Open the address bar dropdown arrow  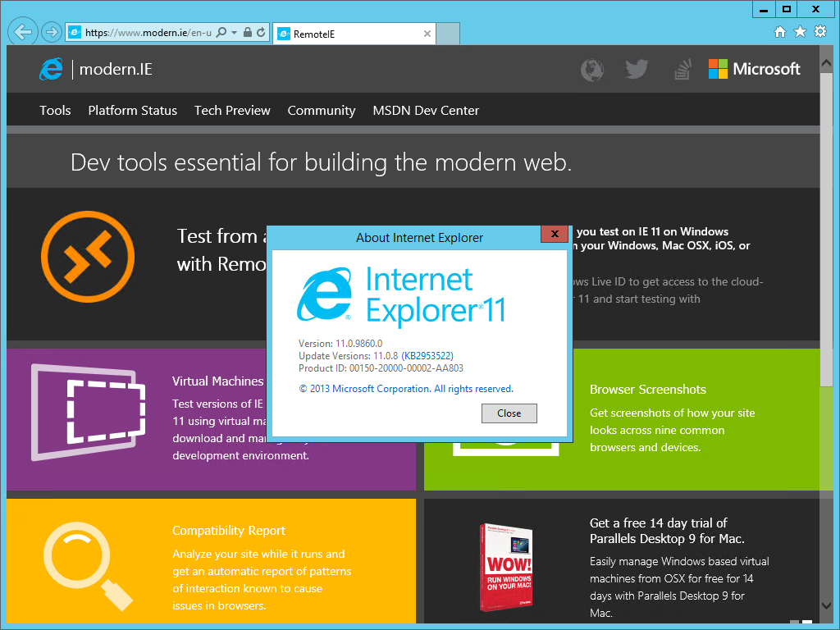click(234, 33)
